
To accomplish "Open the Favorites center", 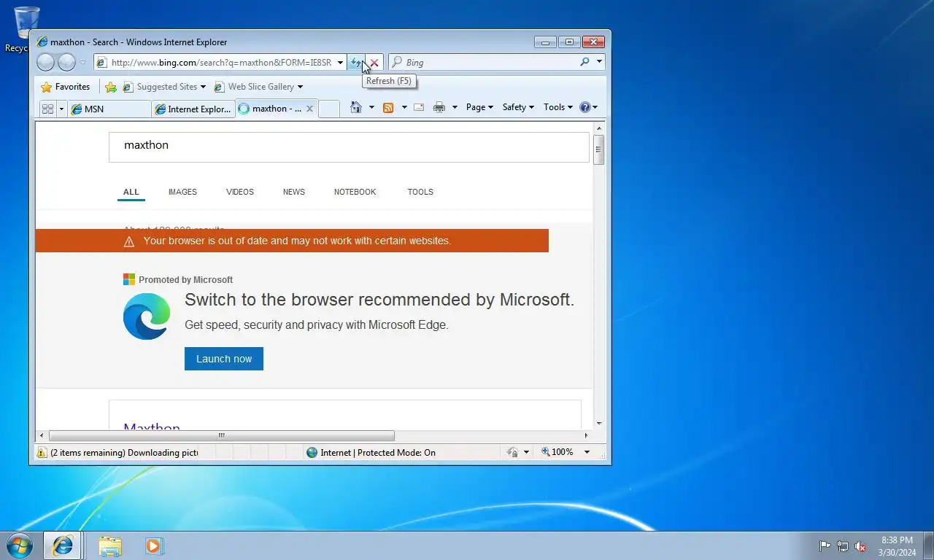I will point(66,87).
